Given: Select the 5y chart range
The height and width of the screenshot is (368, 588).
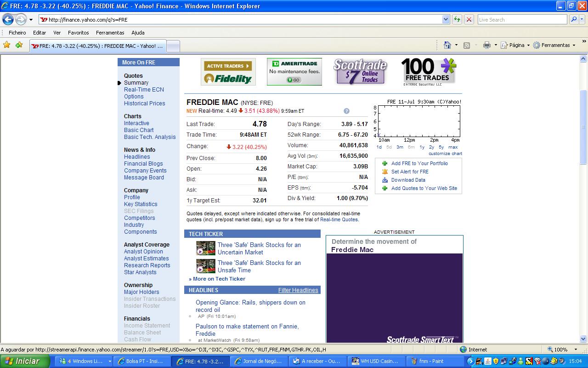Looking at the screenshot, I should tap(441, 147).
